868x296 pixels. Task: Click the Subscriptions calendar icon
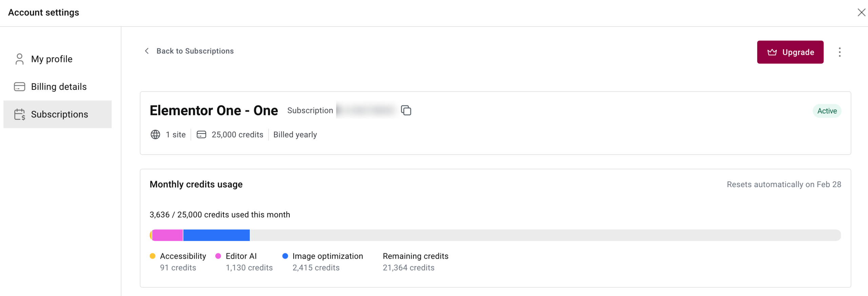click(x=19, y=115)
